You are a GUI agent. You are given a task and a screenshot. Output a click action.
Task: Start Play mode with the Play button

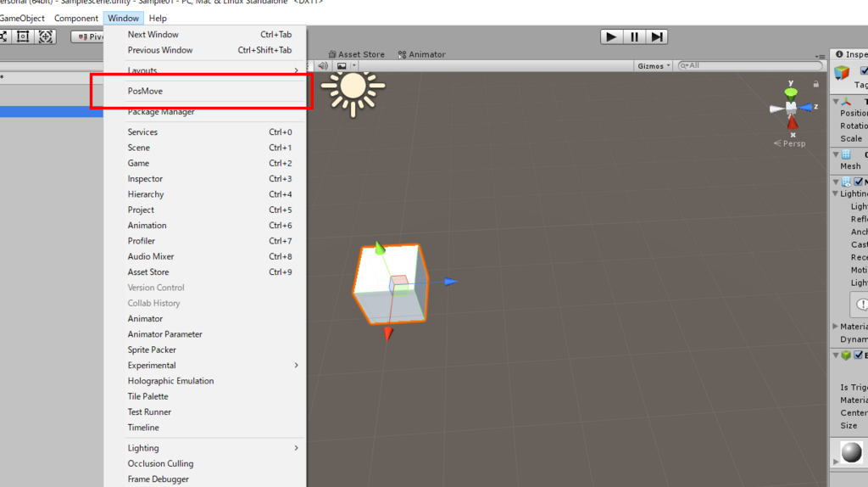tap(611, 36)
